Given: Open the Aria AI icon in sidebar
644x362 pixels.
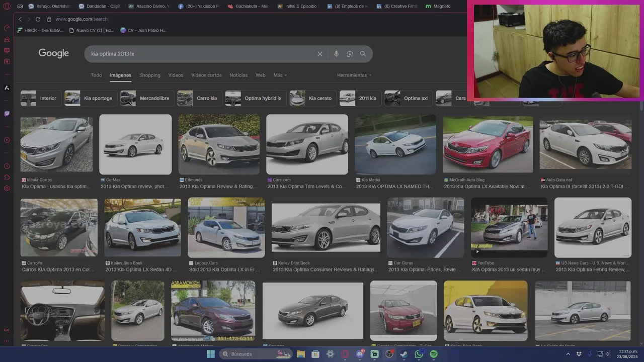Looking at the screenshot, I should coord(7,87).
